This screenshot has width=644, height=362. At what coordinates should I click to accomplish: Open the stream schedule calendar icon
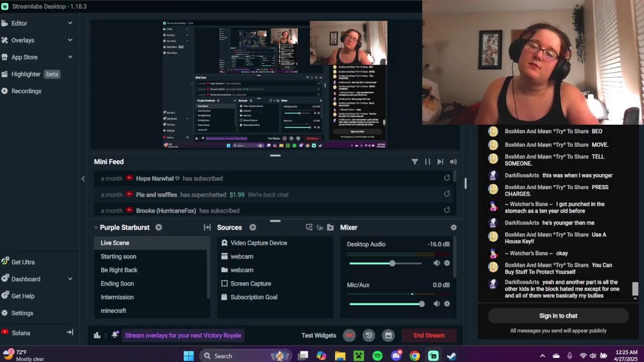point(388,335)
